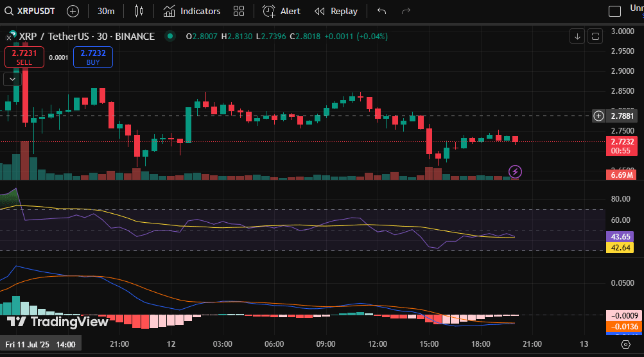
Task: Click the add symbol plus icon
Action: pyautogui.click(x=73, y=11)
